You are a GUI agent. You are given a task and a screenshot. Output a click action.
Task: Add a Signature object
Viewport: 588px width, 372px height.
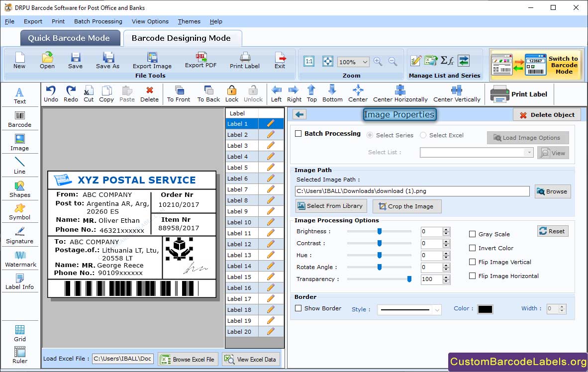tap(19, 236)
